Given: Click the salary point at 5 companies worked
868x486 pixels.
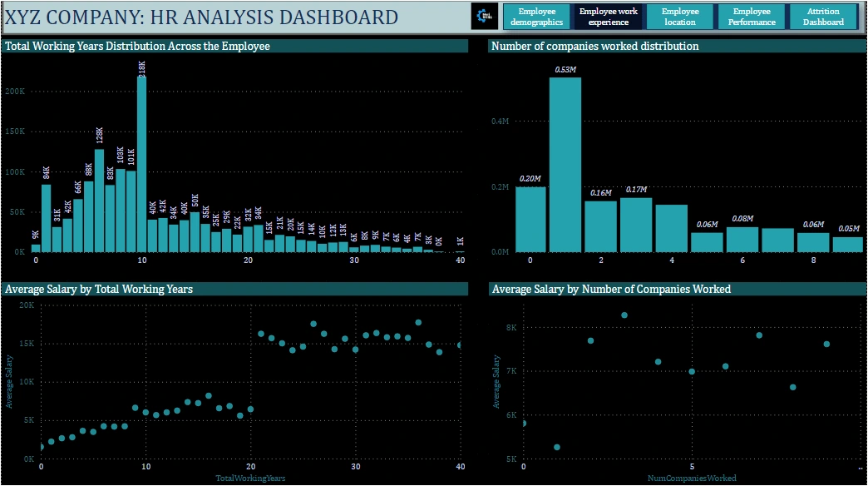Looking at the screenshot, I should click(692, 371).
